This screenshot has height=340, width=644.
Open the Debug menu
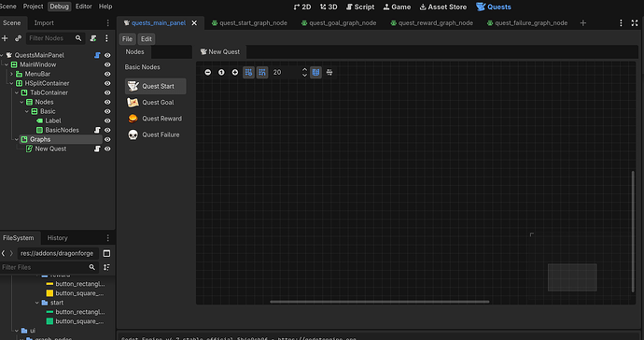pyautogui.click(x=59, y=7)
